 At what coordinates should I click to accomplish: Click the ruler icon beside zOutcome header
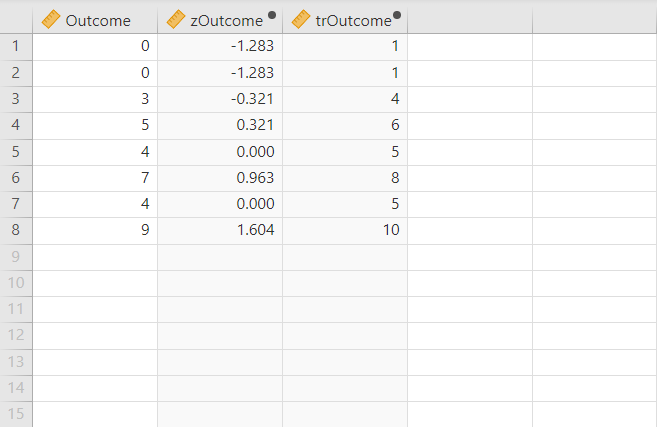(176, 20)
